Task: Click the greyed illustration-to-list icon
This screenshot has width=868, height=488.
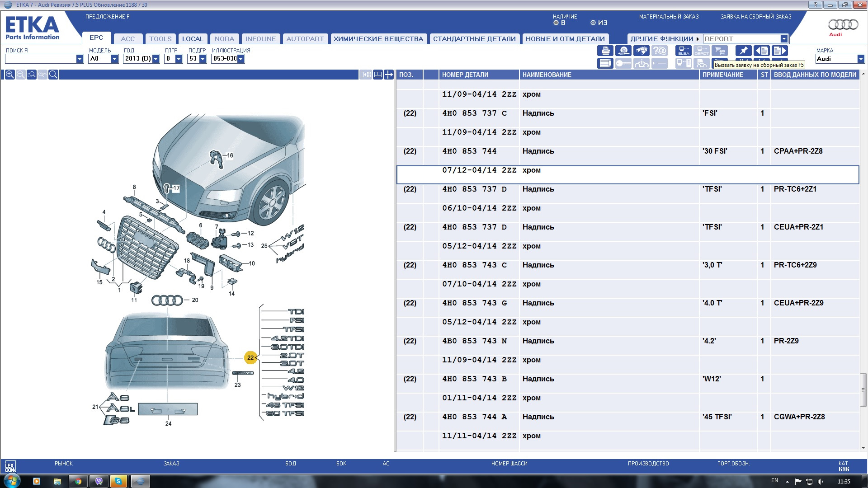Action: (x=366, y=75)
